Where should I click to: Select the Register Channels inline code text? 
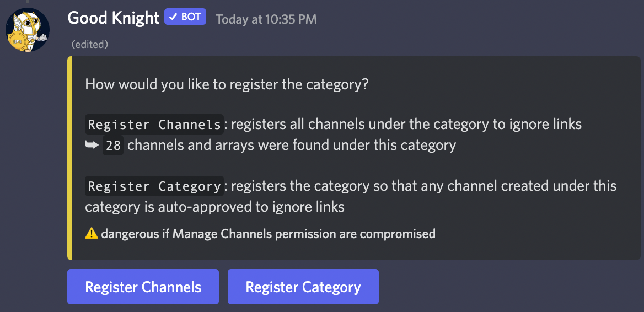coord(154,125)
